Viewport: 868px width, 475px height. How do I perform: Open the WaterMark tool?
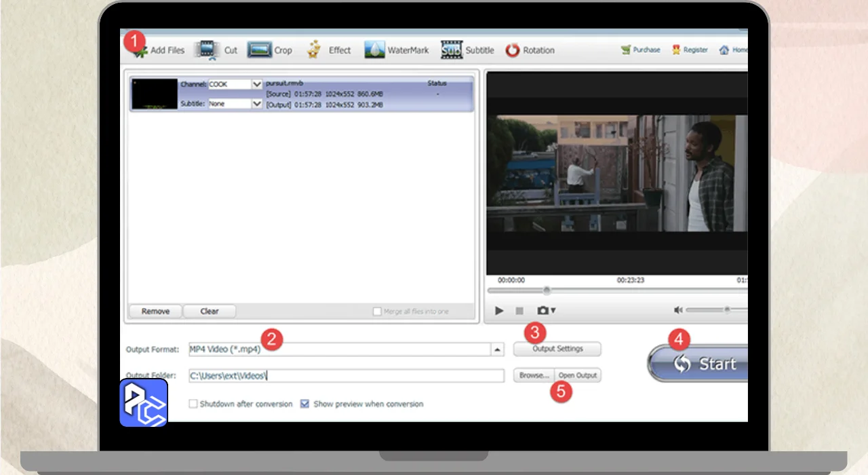(397, 50)
